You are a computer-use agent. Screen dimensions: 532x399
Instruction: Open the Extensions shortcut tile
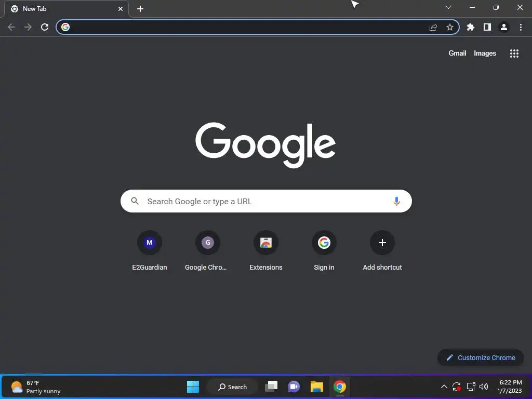266,251
